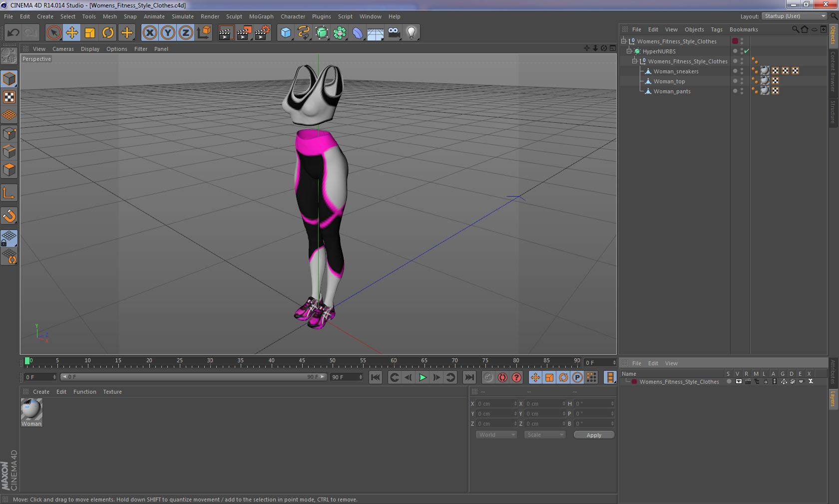The height and width of the screenshot is (504, 839).
Task: Select the Live Selection tool
Action: click(53, 33)
